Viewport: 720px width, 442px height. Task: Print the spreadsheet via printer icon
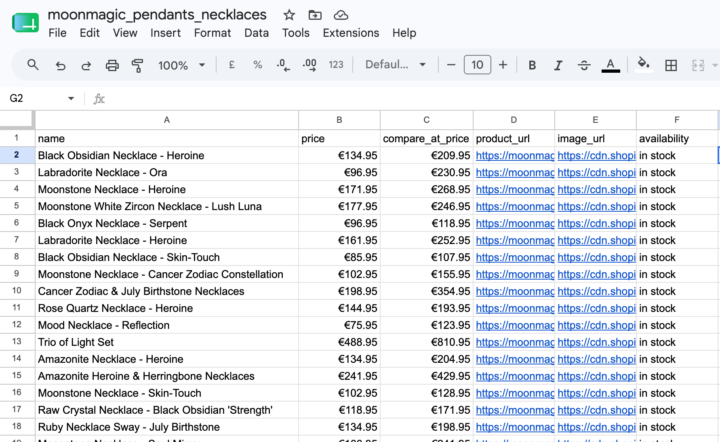pyautogui.click(x=112, y=65)
